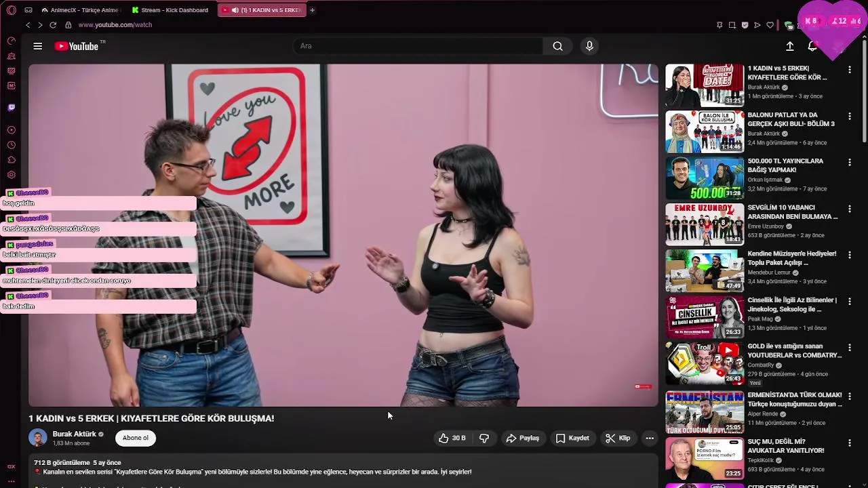This screenshot has width=868, height=488.
Task: Open Cinsellik video thumbnail 26:33
Action: tap(705, 317)
